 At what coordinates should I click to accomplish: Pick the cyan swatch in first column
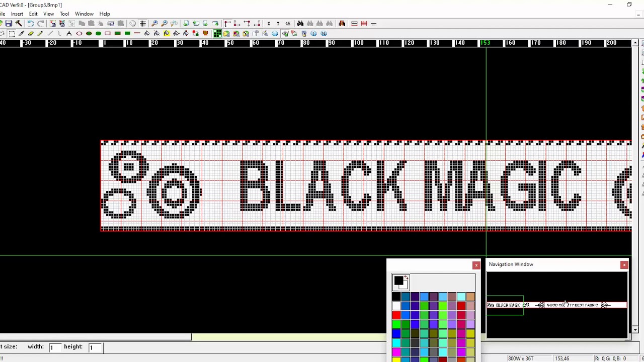(396, 343)
